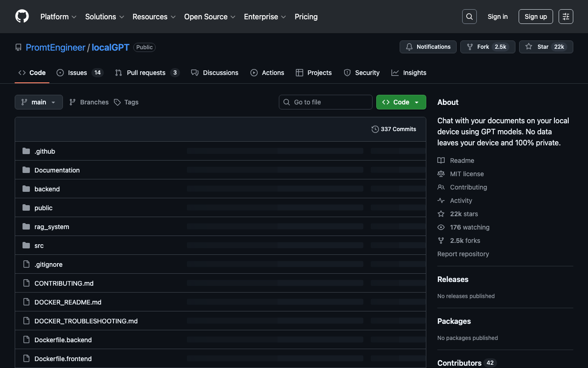Open the appearance settings icon button
The image size is (588, 368).
pyautogui.click(x=565, y=17)
